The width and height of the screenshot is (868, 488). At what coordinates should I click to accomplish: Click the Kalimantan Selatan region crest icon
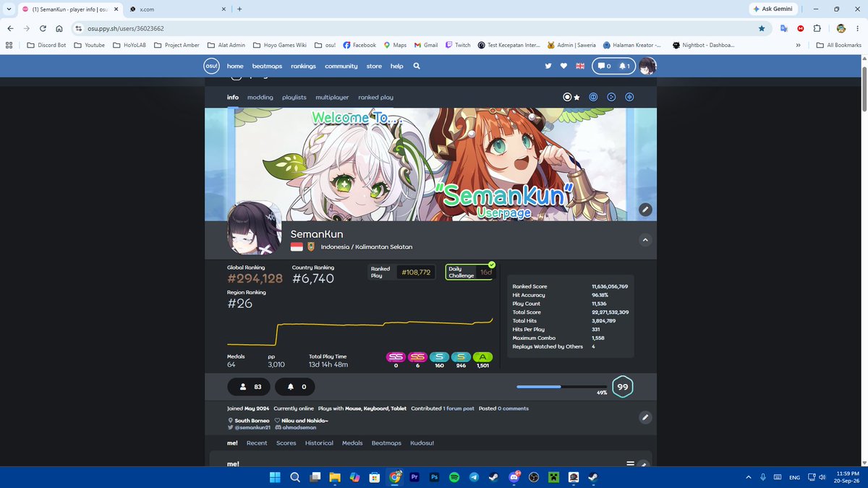point(312,247)
